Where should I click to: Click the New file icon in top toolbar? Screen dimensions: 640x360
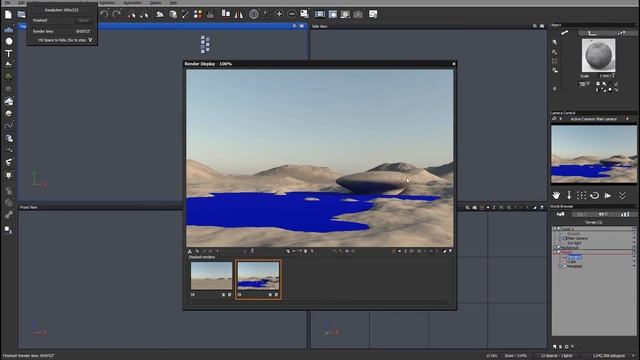pos(8,15)
